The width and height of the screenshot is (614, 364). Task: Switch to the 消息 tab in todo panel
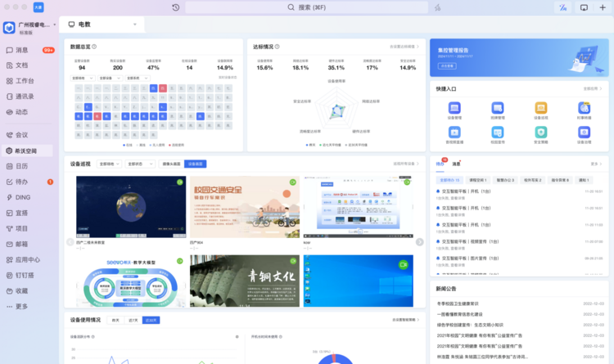(x=456, y=164)
